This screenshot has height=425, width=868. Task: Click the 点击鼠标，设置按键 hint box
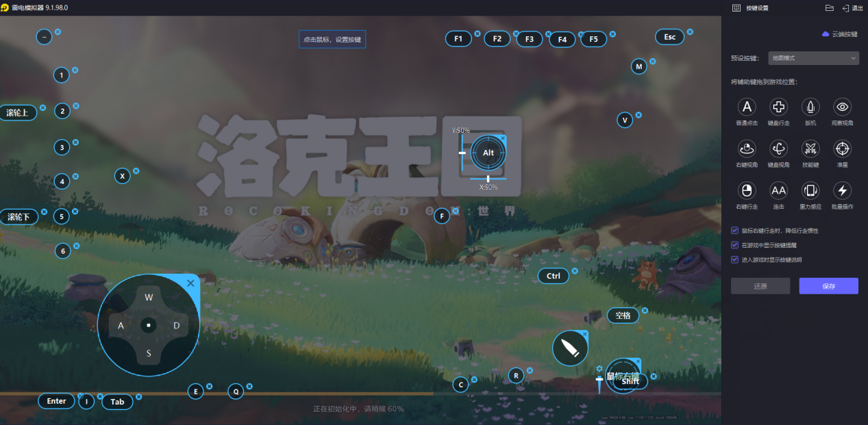(332, 40)
